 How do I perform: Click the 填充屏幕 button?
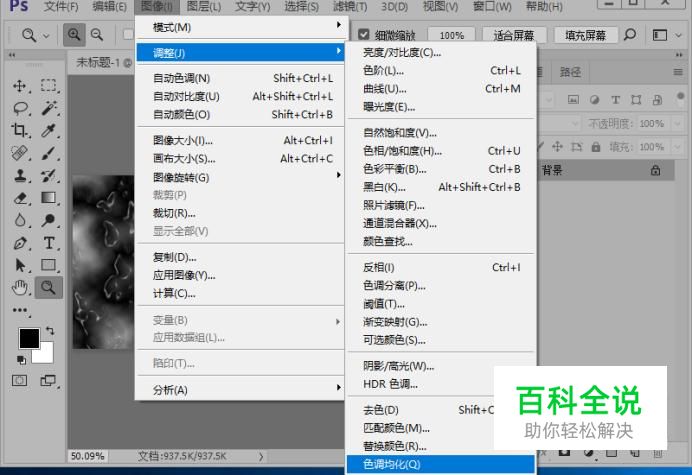(586, 35)
